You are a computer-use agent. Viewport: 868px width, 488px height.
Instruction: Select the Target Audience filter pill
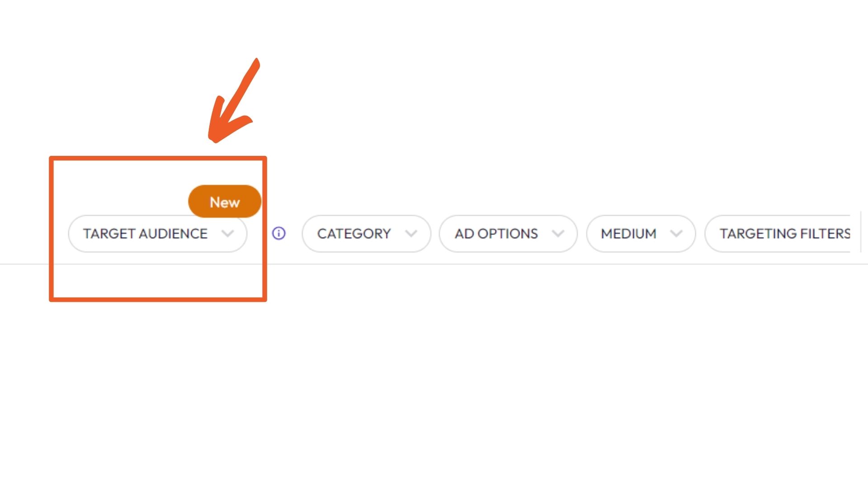[x=157, y=234]
